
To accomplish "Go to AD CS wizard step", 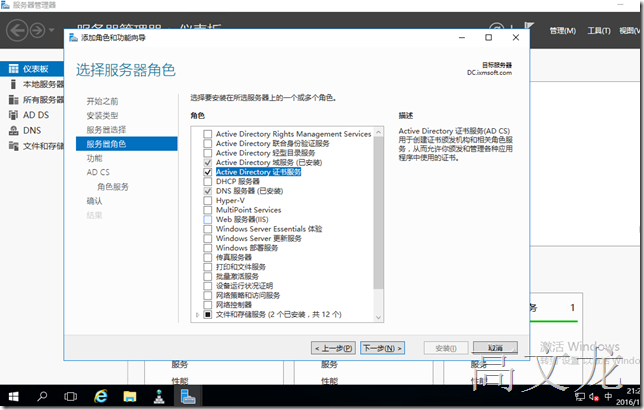I will click(98, 172).
